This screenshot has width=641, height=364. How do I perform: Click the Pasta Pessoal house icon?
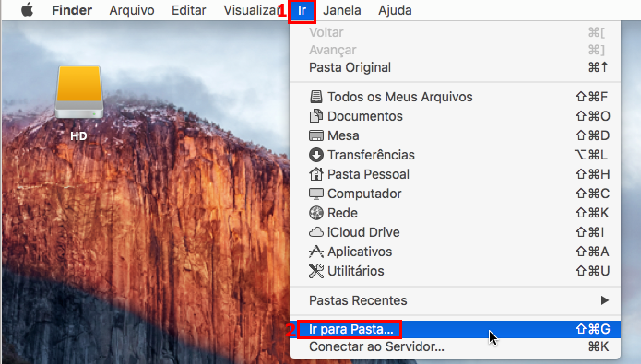click(315, 174)
